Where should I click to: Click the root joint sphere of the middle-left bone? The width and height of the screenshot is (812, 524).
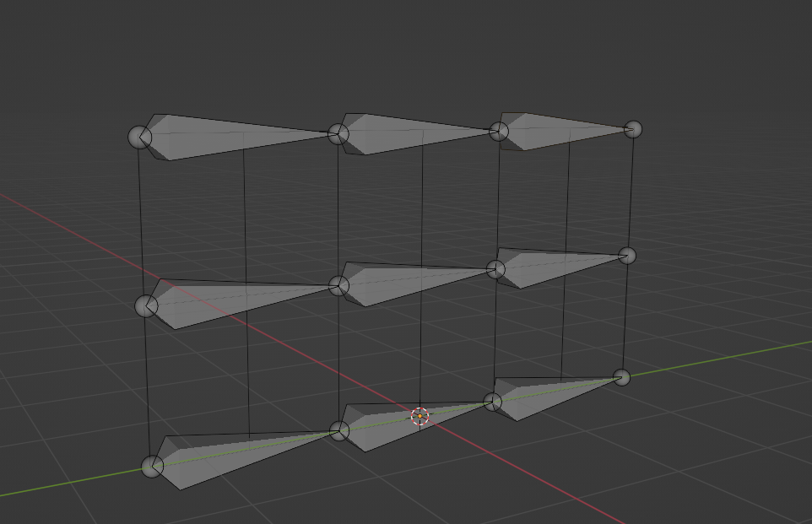[x=146, y=306]
